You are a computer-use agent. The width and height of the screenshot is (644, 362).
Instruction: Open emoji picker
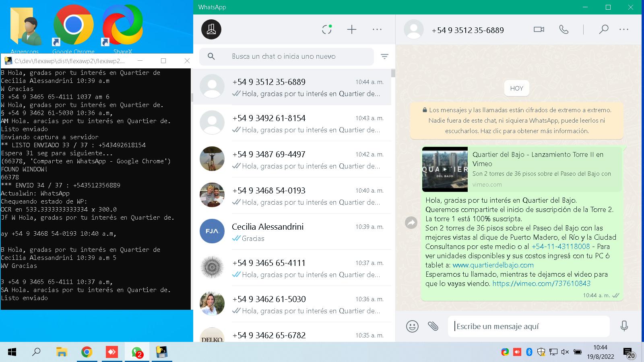pos(412,326)
